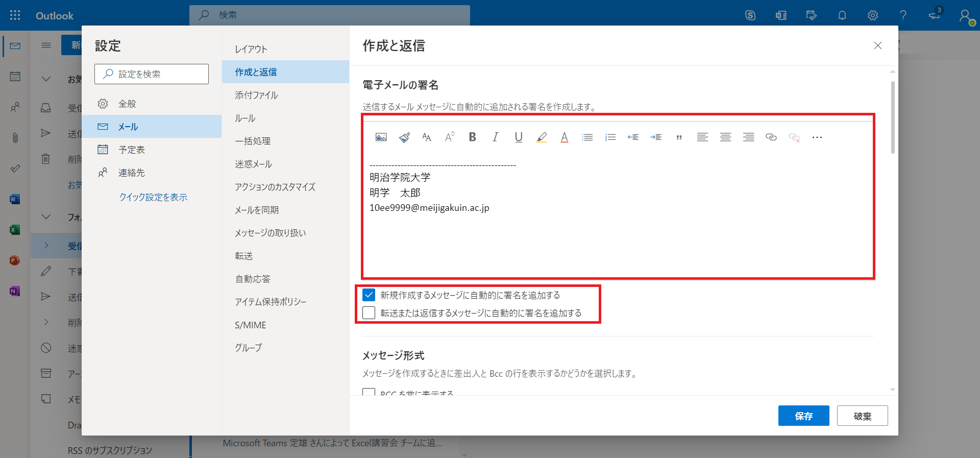Select the format painter icon
This screenshot has height=458, width=980.
point(404,137)
